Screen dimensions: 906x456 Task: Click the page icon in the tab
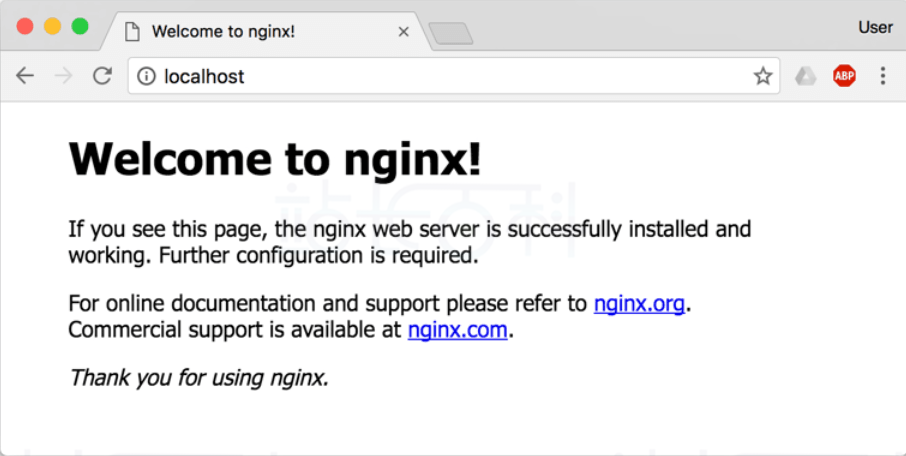pos(132,32)
